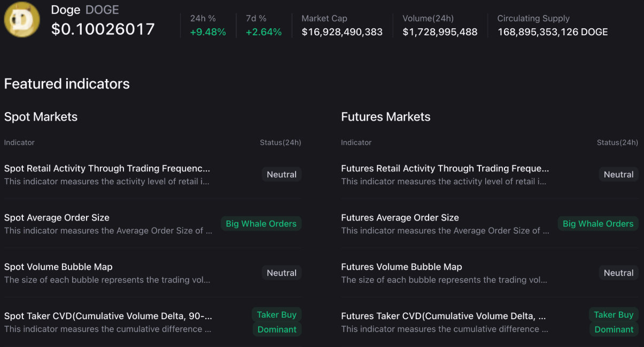The image size is (644, 347).
Task: Click Big Whale Orders badge for Spot Average Order Size
Action: point(261,224)
